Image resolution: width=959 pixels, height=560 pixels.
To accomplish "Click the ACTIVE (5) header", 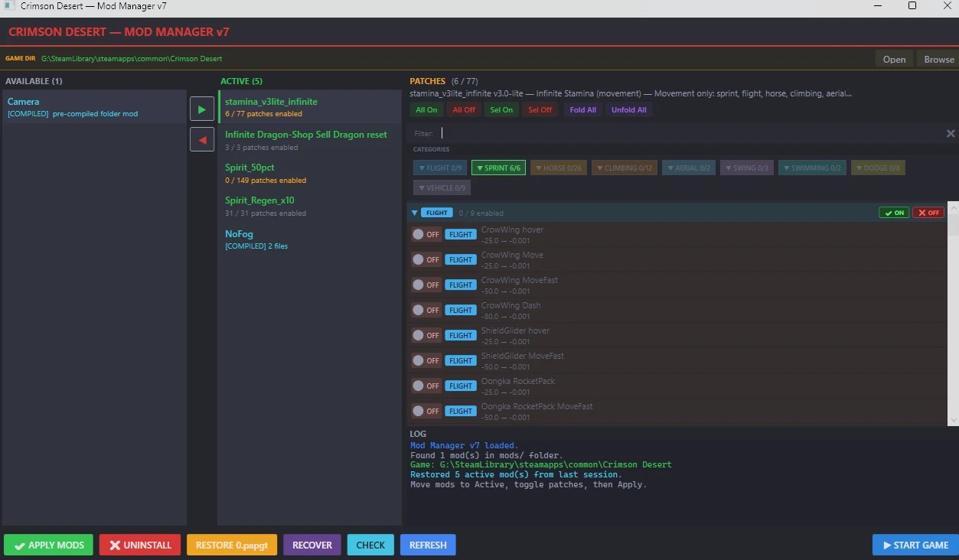I will coord(241,80).
